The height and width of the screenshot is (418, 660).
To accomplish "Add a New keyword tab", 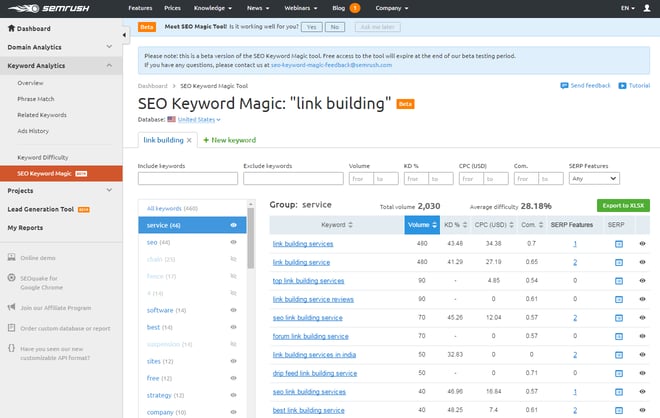I will click(229, 140).
